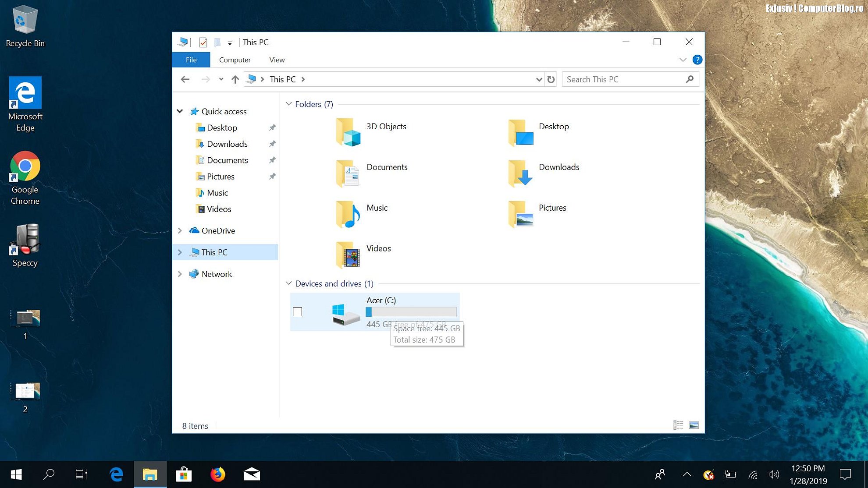Click the Refresh button in the address bar

(x=551, y=79)
